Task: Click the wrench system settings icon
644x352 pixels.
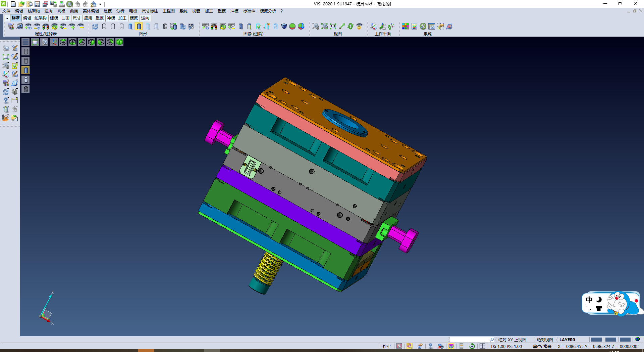Action: [x=423, y=26]
